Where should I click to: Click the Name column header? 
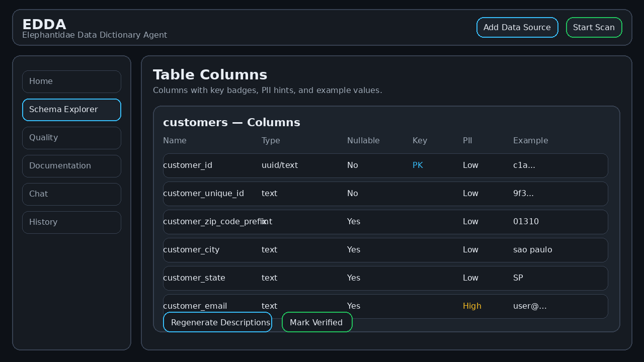point(175,141)
